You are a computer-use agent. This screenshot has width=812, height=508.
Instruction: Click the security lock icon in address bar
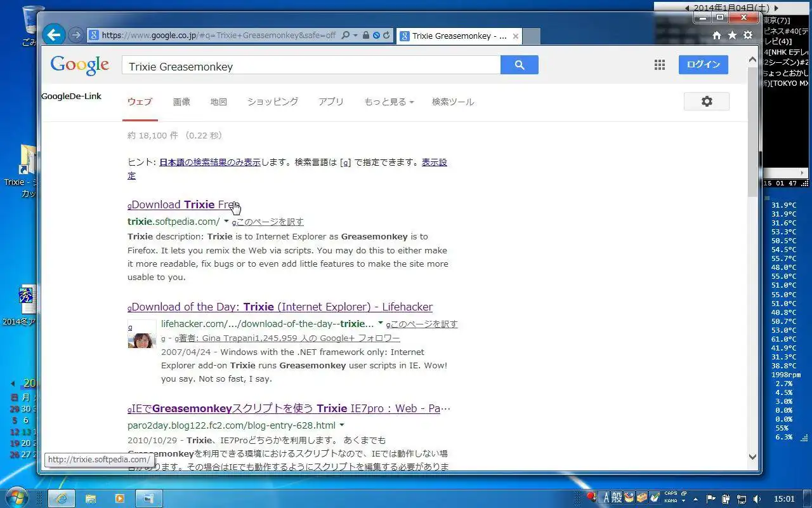pos(366,36)
